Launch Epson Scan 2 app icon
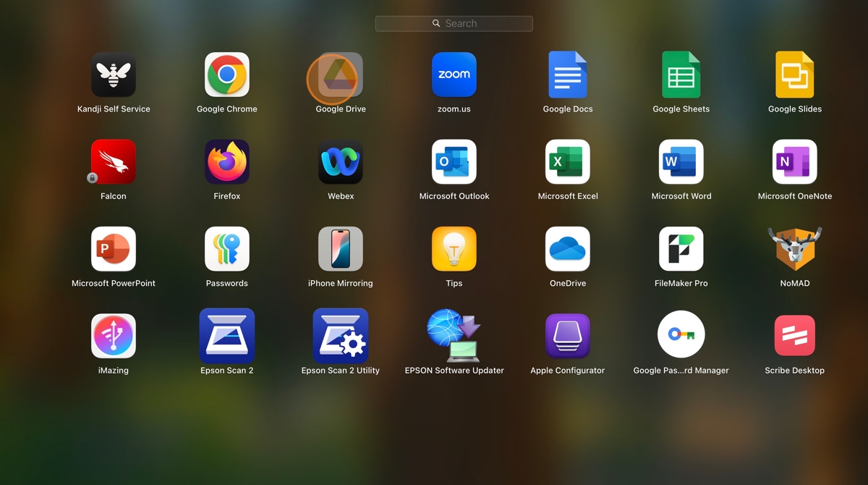This screenshot has width=868, height=485. coord(227,336)
